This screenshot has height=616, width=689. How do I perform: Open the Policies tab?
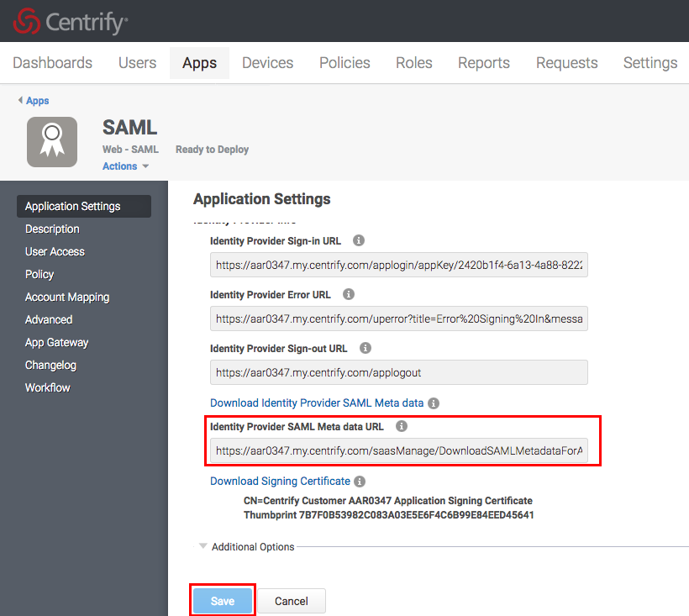tap(344, 63)
